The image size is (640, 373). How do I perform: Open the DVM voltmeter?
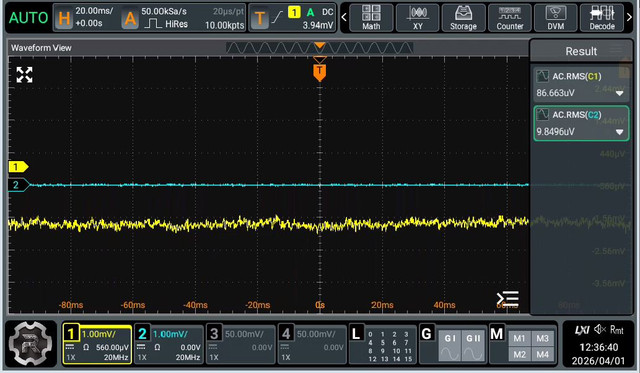click(556, 18)
